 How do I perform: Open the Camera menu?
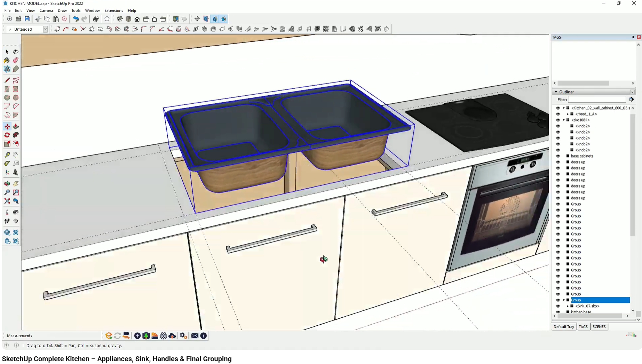click(46, 10)
